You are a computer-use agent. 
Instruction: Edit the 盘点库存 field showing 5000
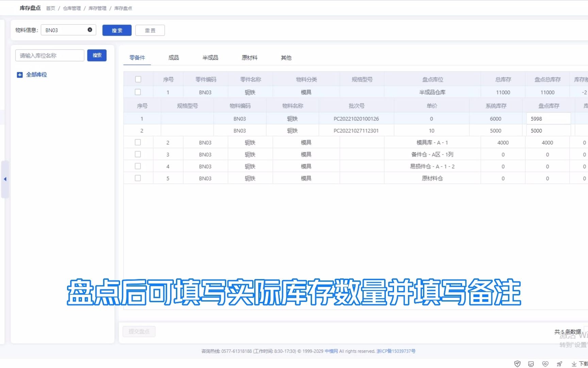point(549,131)
